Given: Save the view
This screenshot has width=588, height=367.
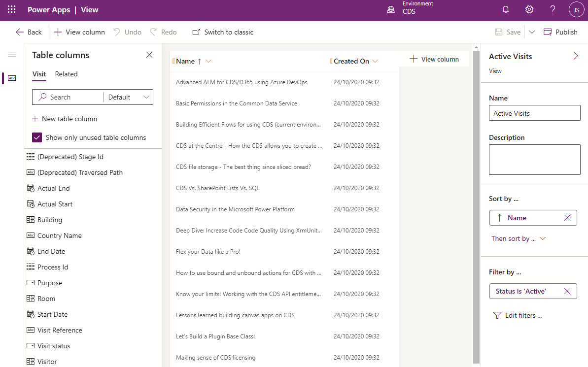Looking at the screenshot, I should (508, 32).
